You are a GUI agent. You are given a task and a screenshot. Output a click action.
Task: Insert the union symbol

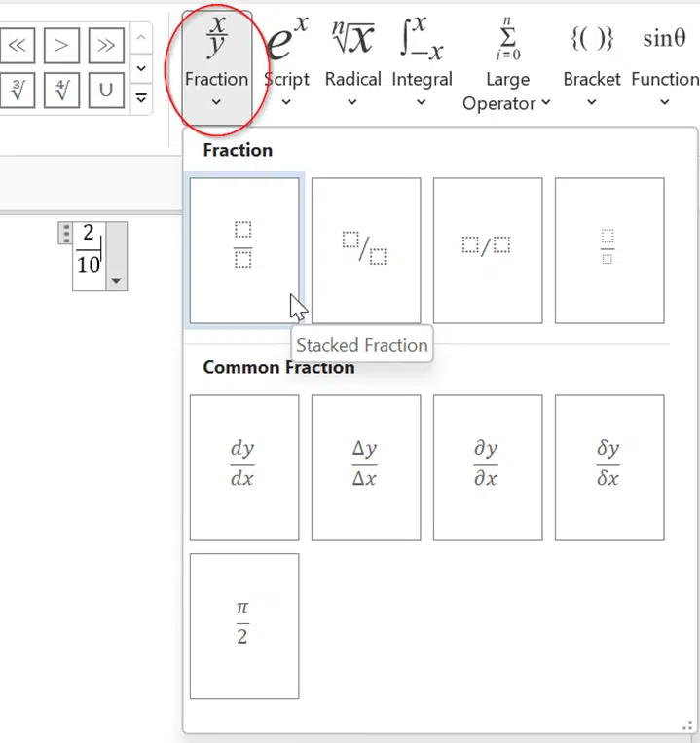click(106, 90)
